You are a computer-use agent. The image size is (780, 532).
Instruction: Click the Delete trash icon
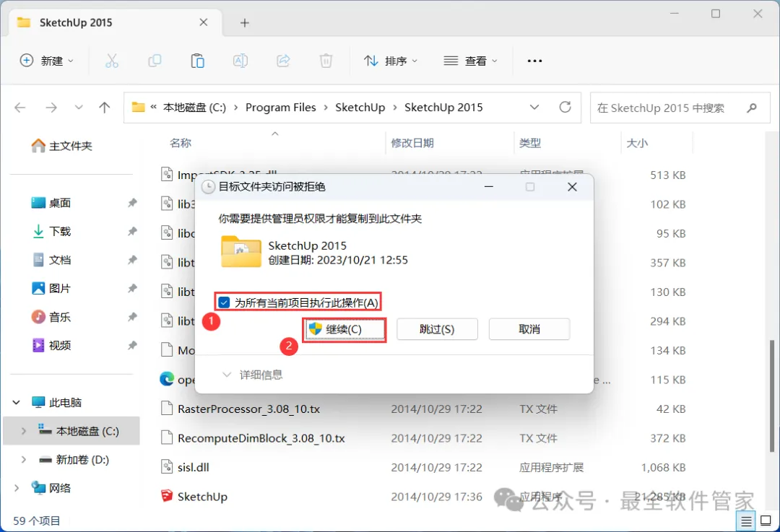tap(326, 61)
